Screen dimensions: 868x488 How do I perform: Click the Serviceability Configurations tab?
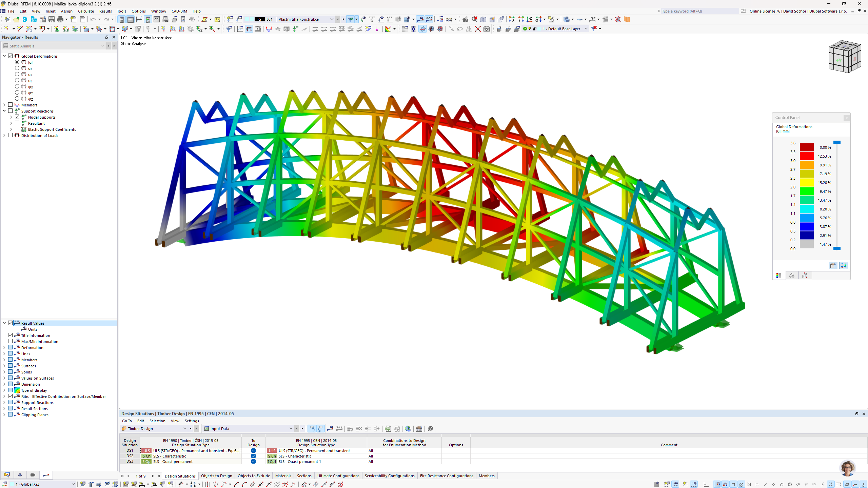coord(389,476)
